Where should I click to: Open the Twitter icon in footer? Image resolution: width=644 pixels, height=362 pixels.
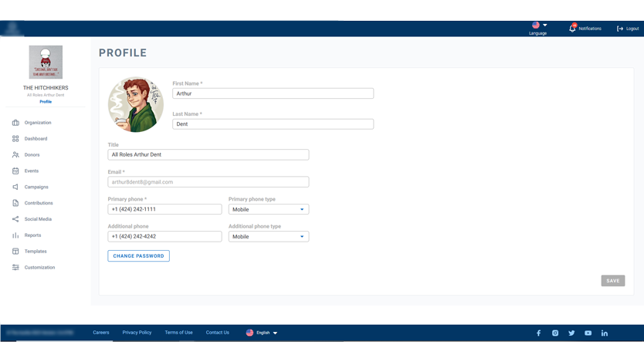tap(571, 333)
